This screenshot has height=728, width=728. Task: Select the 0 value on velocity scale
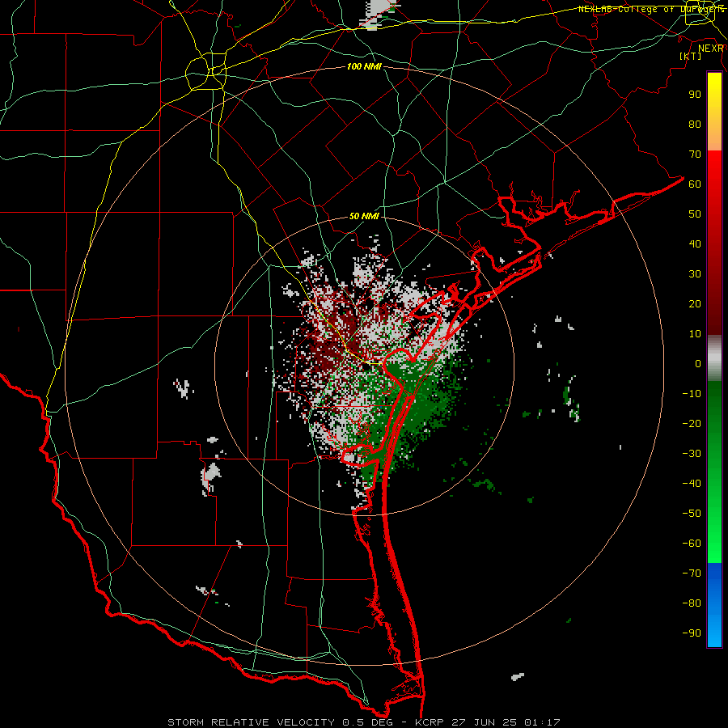(698, 364)
